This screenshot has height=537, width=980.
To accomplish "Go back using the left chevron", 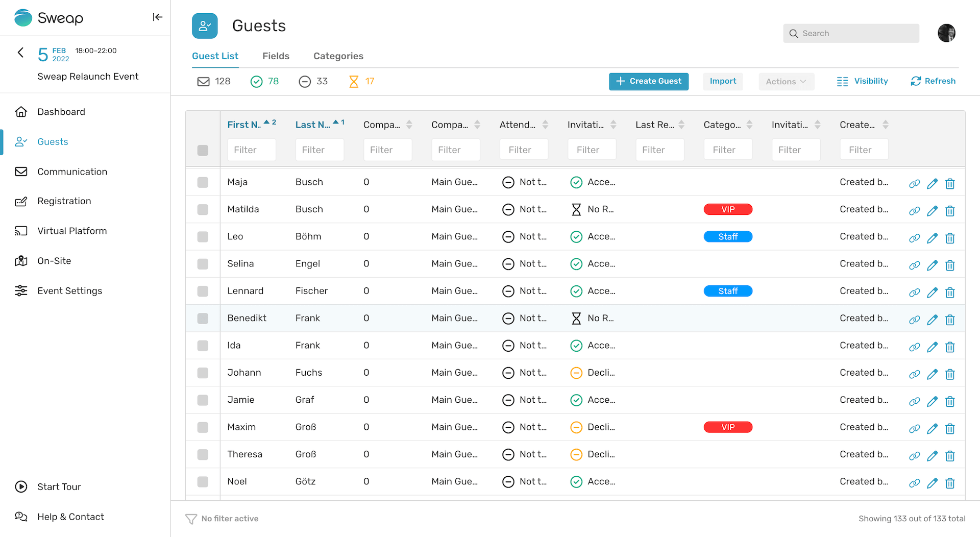I will (x=20, y=52).
